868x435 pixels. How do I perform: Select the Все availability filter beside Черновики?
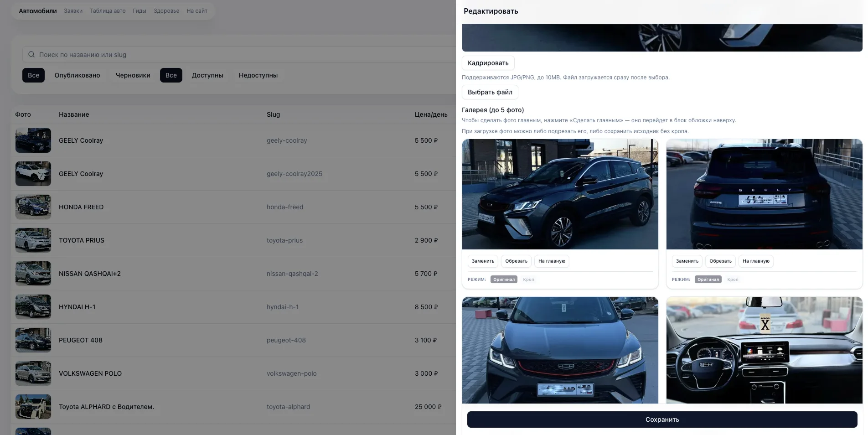171,75
